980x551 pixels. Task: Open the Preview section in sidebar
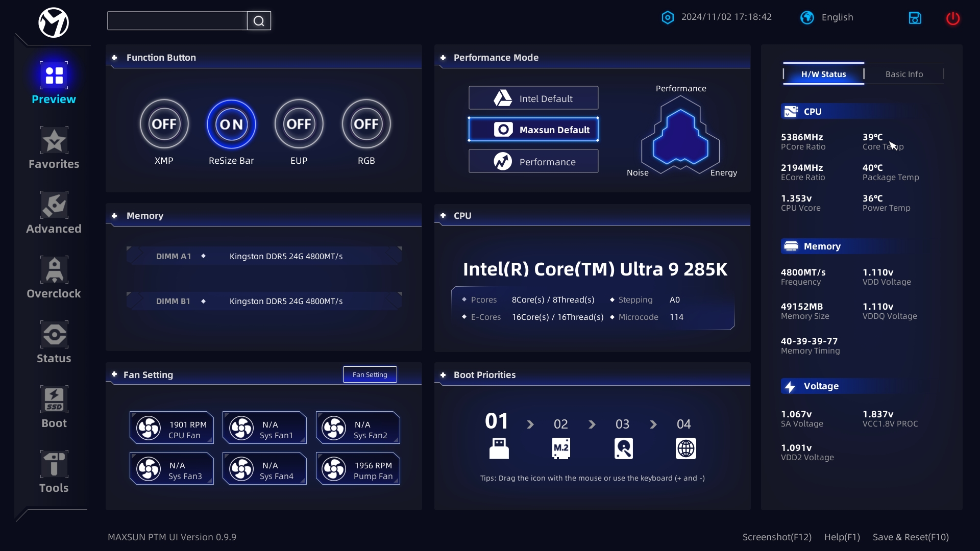coord(54,83)
